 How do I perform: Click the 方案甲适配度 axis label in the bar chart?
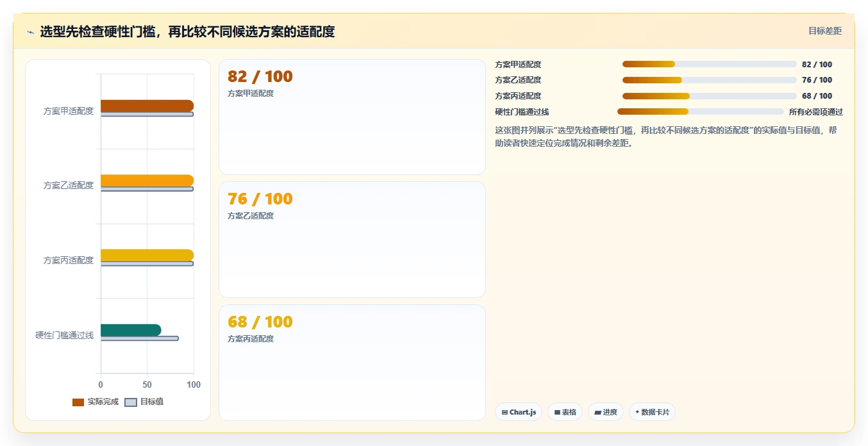[69, 111]
